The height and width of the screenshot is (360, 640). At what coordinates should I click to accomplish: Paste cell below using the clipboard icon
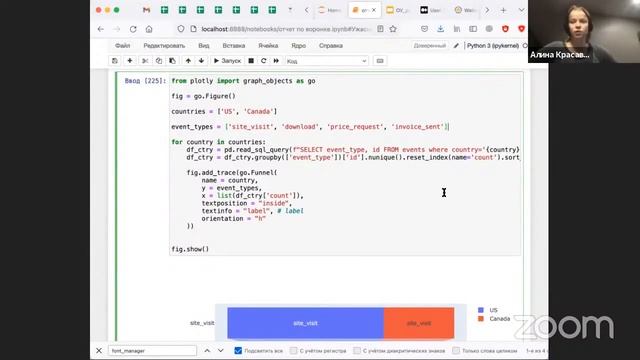click(172, 61)
